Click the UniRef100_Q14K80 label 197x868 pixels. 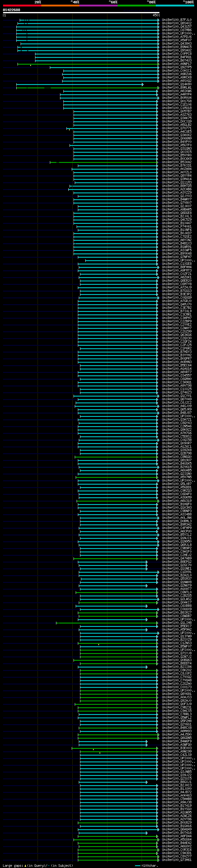tap(176, 84)
